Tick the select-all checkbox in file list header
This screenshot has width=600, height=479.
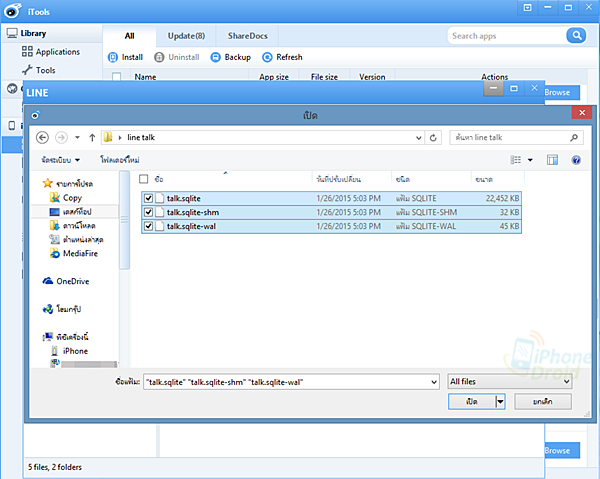coord(143,179)
